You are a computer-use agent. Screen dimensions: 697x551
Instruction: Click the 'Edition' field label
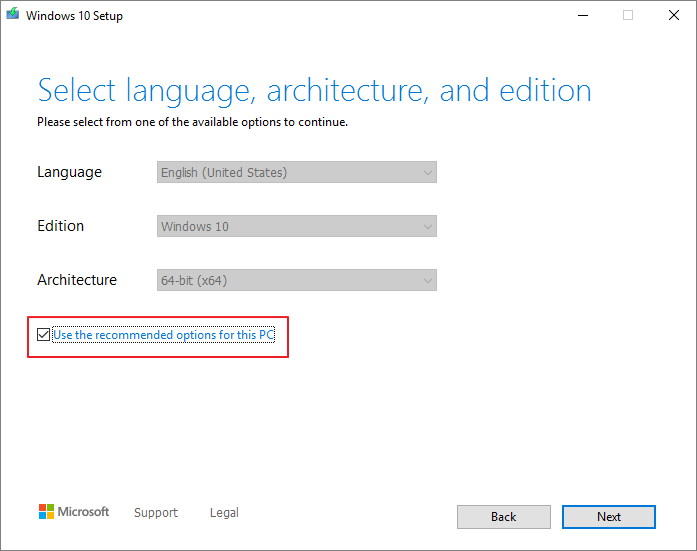pyautogui.click(x=60, y=226)
